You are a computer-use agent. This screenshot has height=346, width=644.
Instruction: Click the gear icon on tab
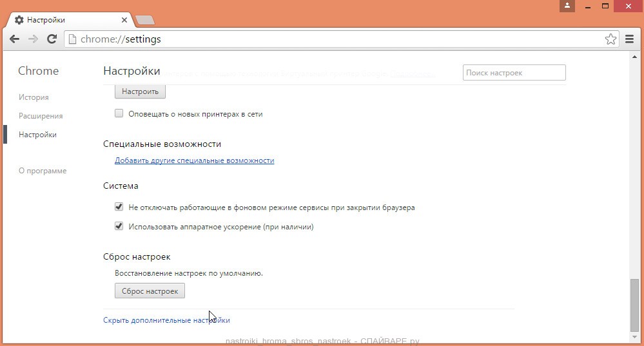point(19,20)
